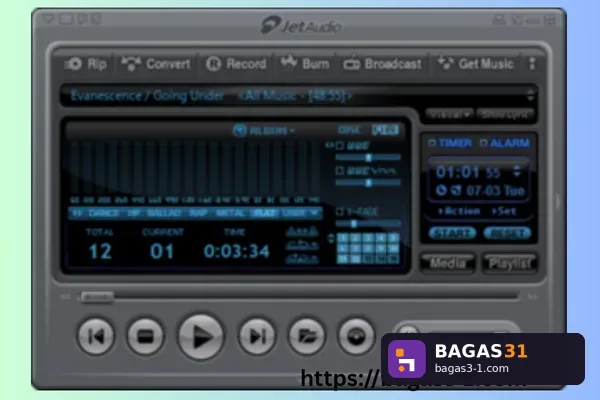The height and width of the screenshot is (400, 600).
Task: Open the Burn tool
Action: coord(305,64)
